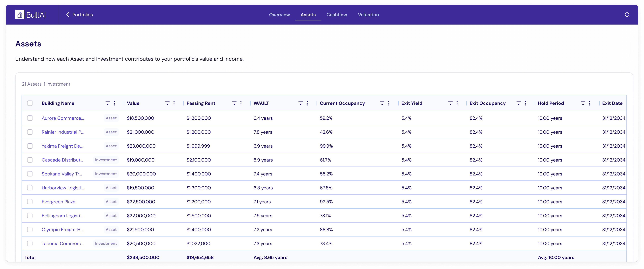Go back to Portfolios
Screen dimensions: 644x269
click(x=80, y=15)
